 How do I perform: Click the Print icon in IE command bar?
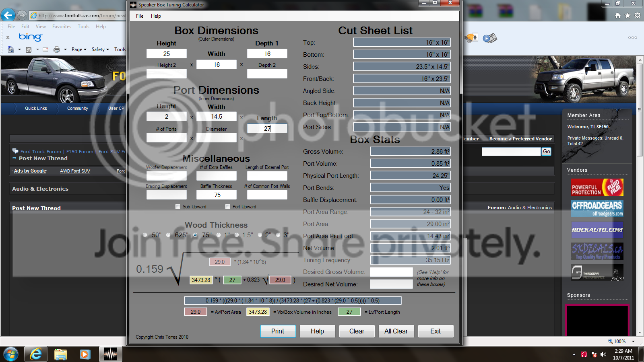57,49
